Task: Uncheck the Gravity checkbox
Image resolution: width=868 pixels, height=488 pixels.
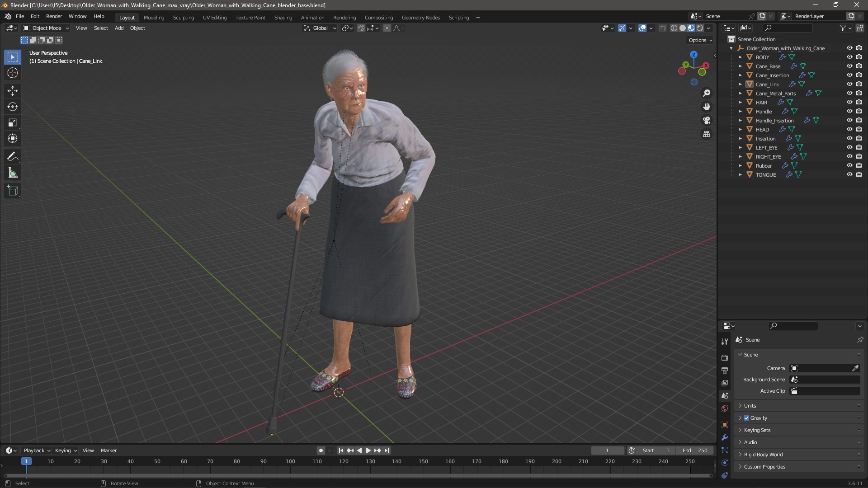Action: pyautogui.click(x=746, y=418)
